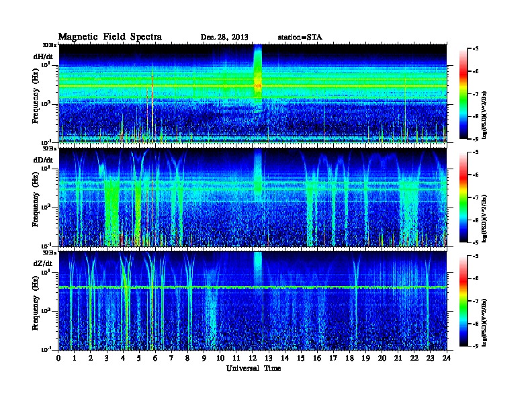Click the hour 10 tick label on the time axis
Image resolution: width=532 pixels, height=411 pixels.
point(220,358)
